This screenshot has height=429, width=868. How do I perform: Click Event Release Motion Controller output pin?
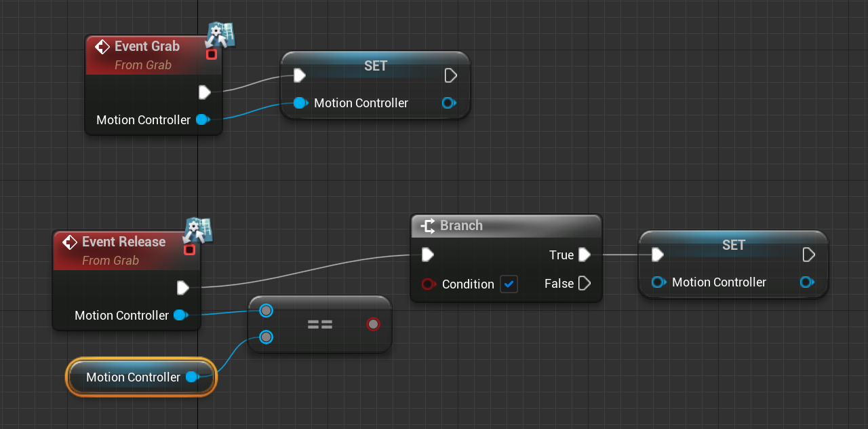(x=181, y=316)
